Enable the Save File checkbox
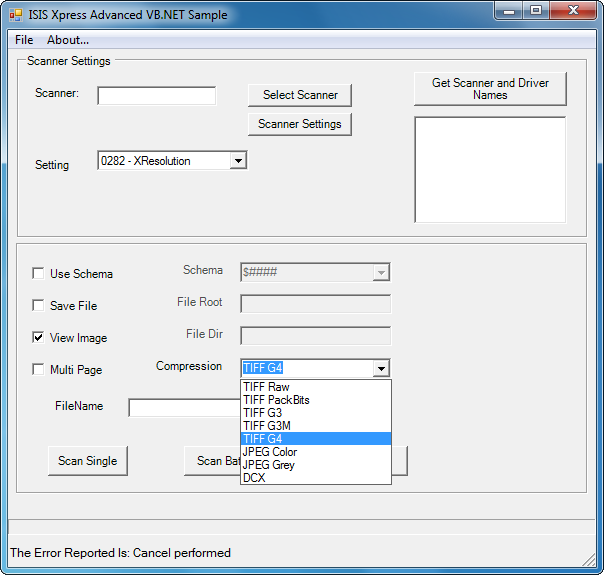The height and width of the screenshot is (575, 604). tap(38, 305)
